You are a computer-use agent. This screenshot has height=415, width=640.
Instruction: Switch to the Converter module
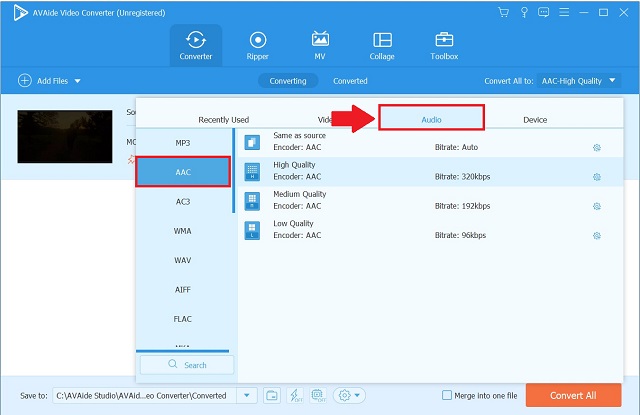point(196,45)
